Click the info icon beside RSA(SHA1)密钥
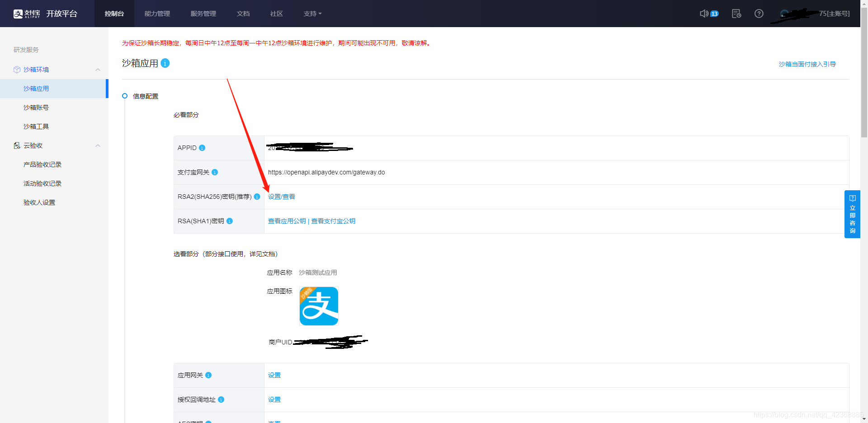Viewport: 868px width, 423px height. click(229, 221)
